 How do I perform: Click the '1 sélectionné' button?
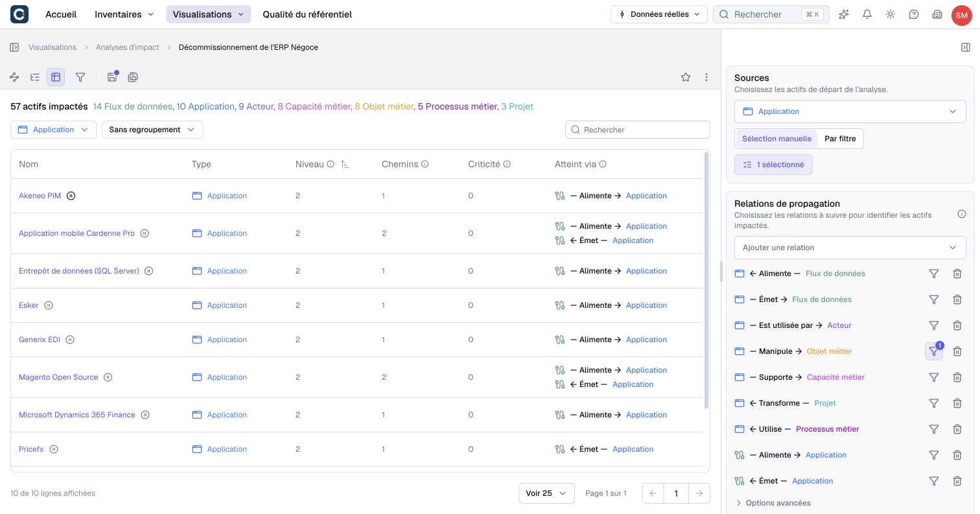[773, 165]
